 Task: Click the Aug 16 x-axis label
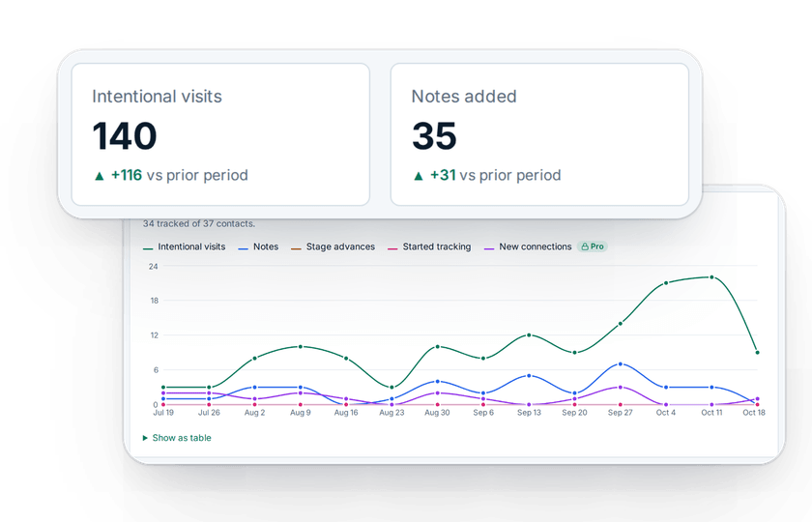[346, 413]
